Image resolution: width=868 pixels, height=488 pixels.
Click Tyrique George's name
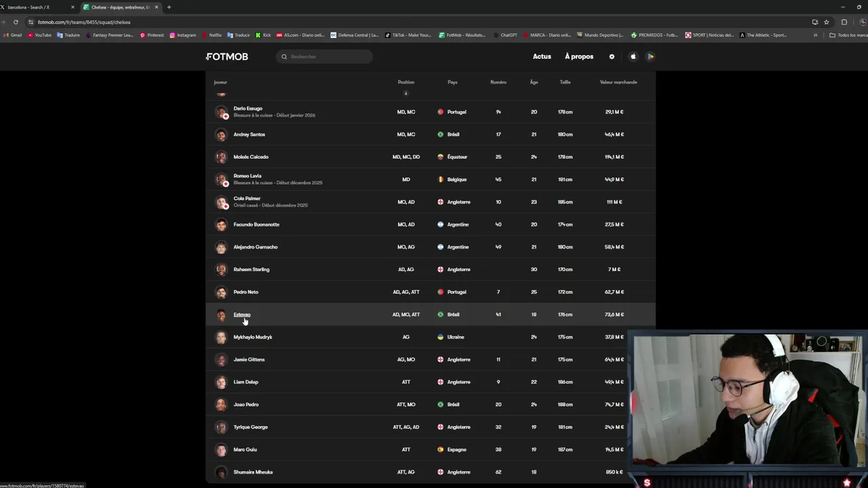250,427
